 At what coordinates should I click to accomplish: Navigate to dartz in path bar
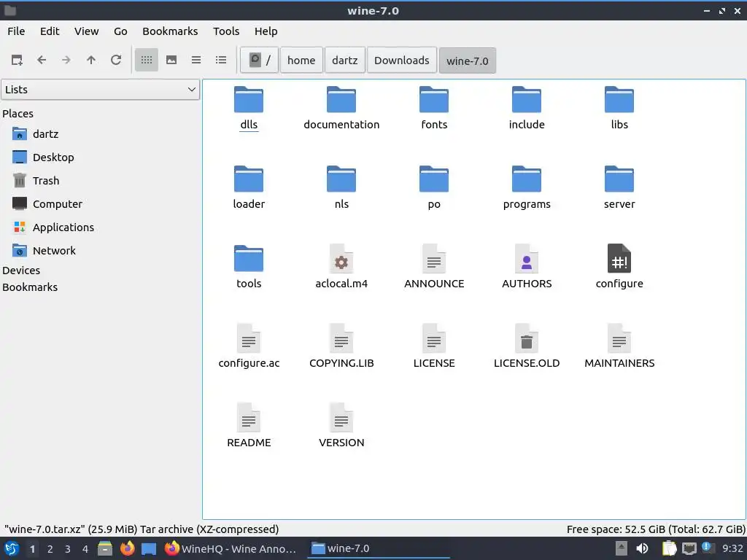[345, 60]
